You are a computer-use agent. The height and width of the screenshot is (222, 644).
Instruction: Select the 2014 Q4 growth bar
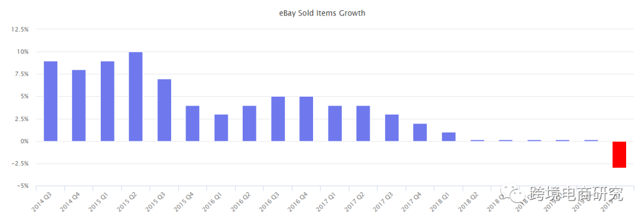(79, 106)
